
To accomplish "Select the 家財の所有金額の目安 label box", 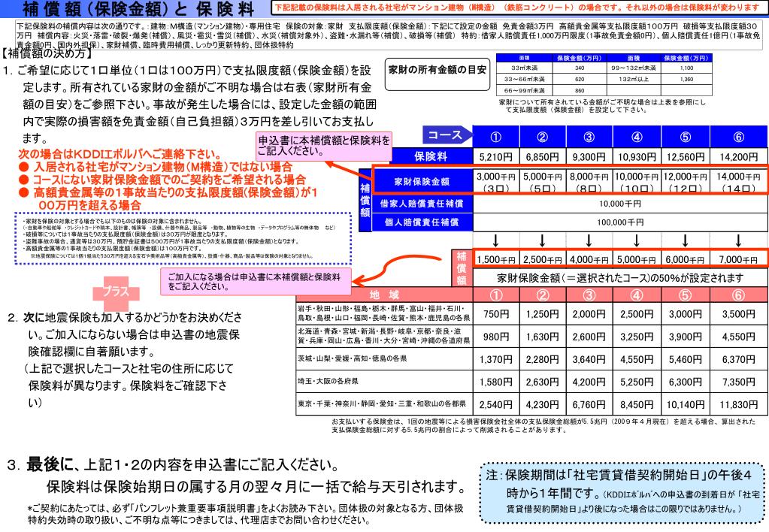I will [x=437, y=74].
